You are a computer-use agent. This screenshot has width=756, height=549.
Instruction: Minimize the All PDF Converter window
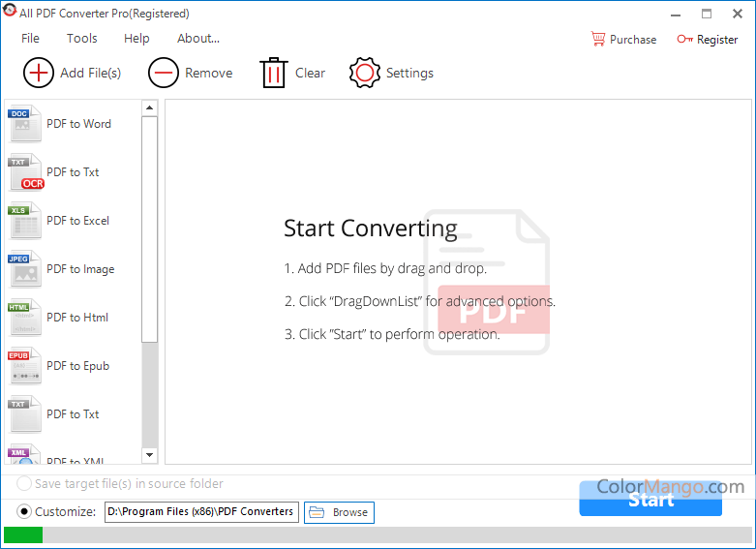tap(676, 14)
